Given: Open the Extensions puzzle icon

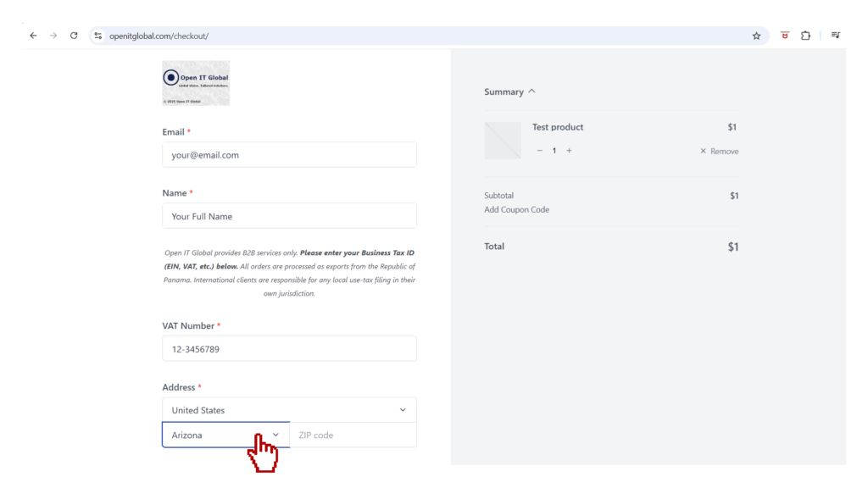Looking at the screenshot, I should pos(805,36).
